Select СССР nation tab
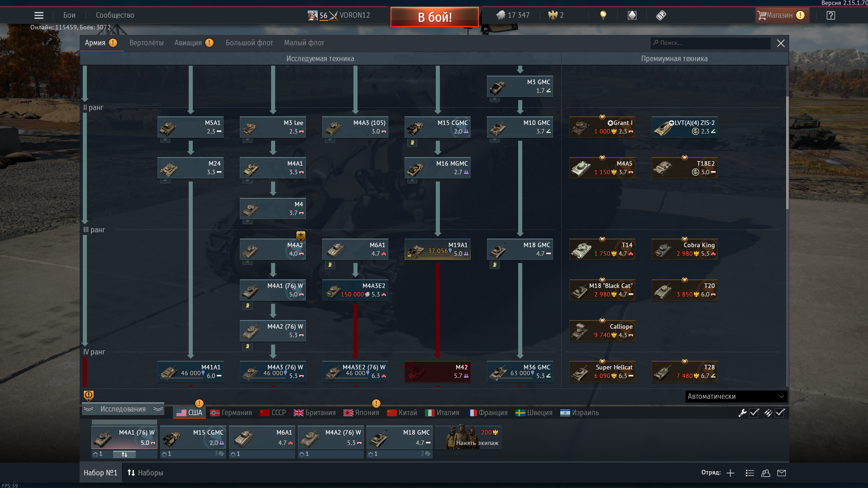868x488 pixels. pos(273,413)
